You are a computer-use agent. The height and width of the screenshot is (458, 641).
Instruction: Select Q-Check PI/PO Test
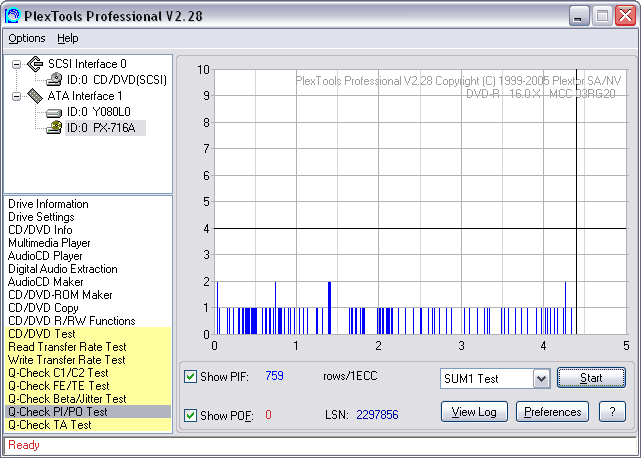click(x=88, y=412)
